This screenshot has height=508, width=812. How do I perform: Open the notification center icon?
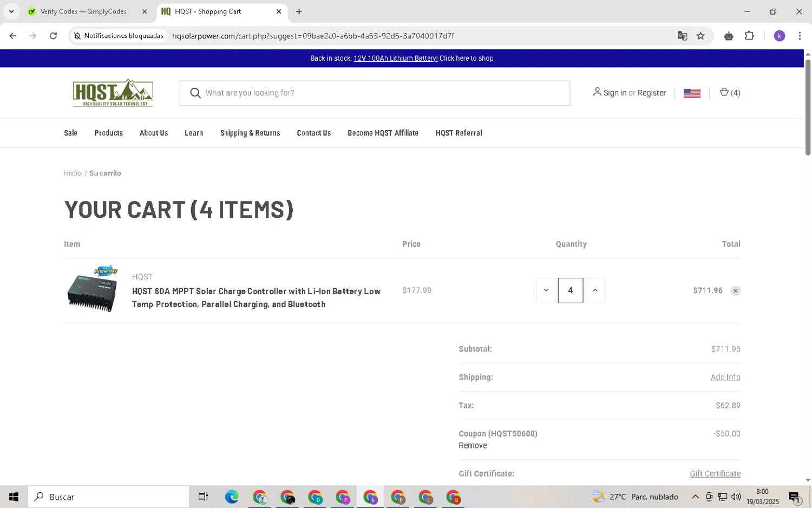[795, 497]
